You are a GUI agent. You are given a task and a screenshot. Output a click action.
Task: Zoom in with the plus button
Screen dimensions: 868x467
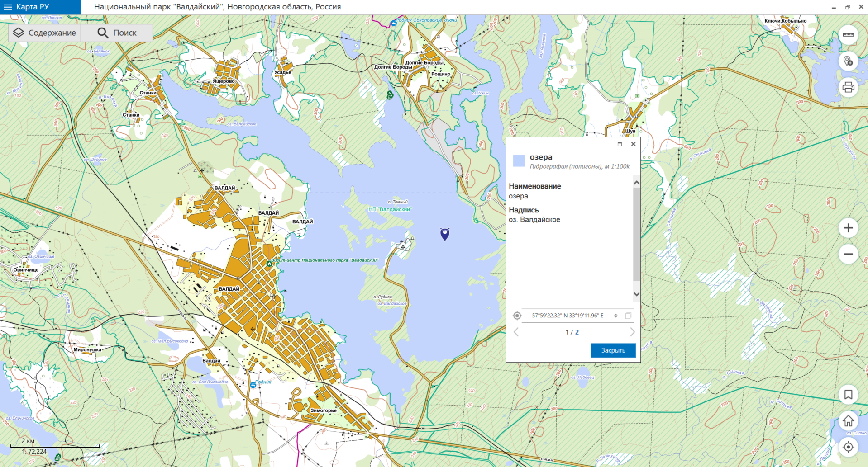pos(849,228)
